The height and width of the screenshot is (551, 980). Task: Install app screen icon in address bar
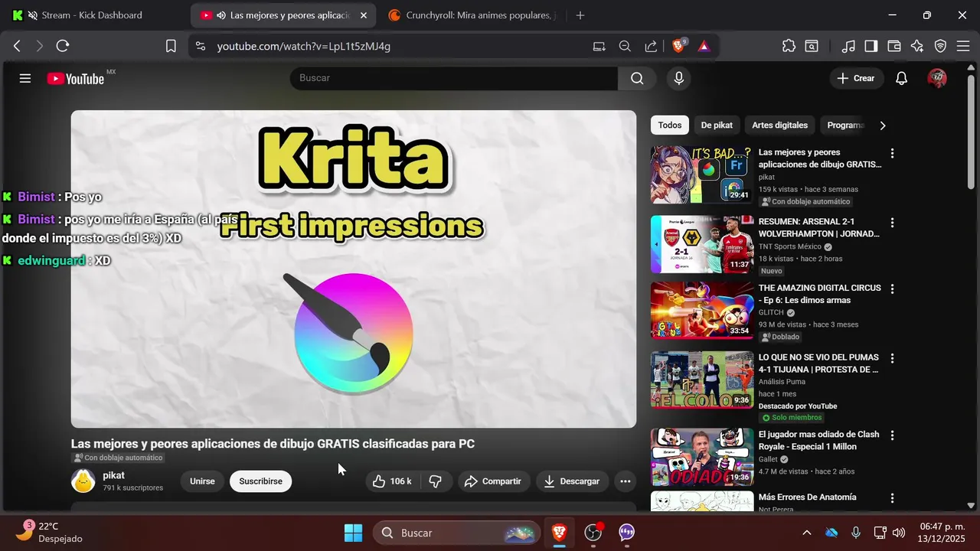pos(599,46)
